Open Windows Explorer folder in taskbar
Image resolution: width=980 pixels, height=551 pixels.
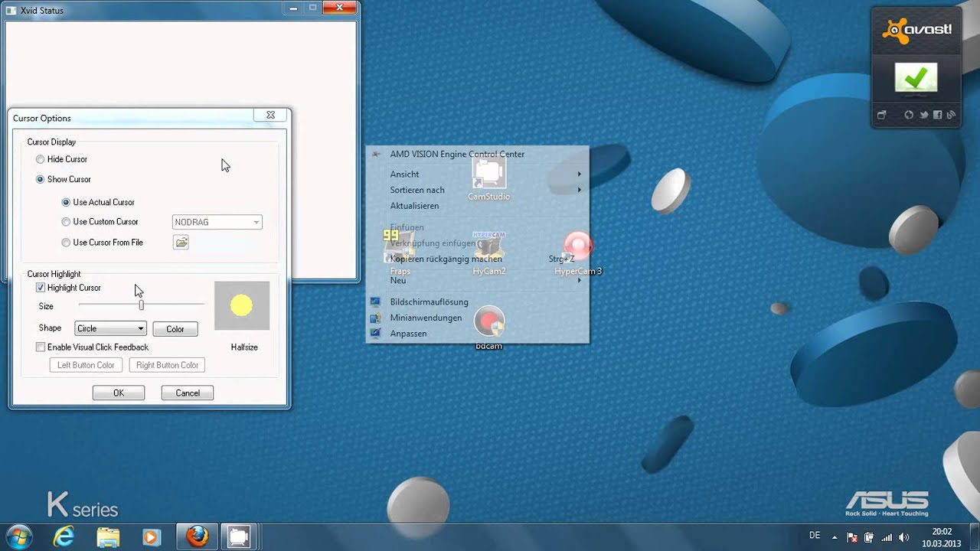[x=108, y=537]
